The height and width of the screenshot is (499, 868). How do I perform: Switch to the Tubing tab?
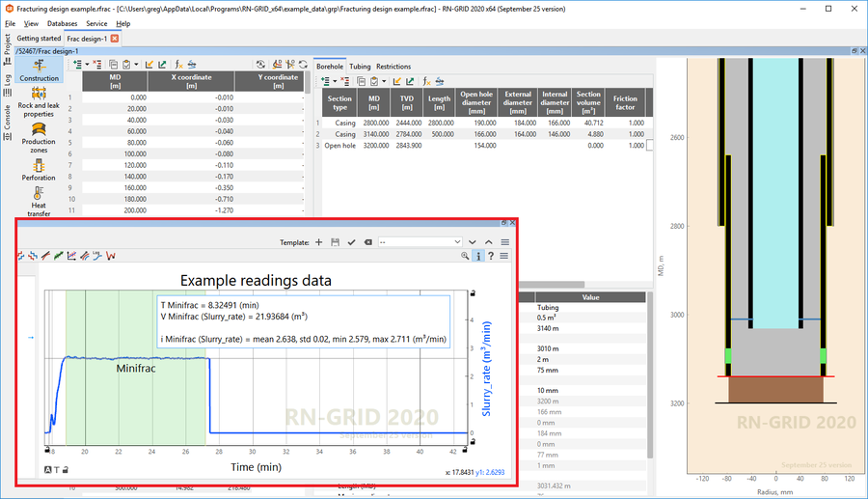(360, 67)
